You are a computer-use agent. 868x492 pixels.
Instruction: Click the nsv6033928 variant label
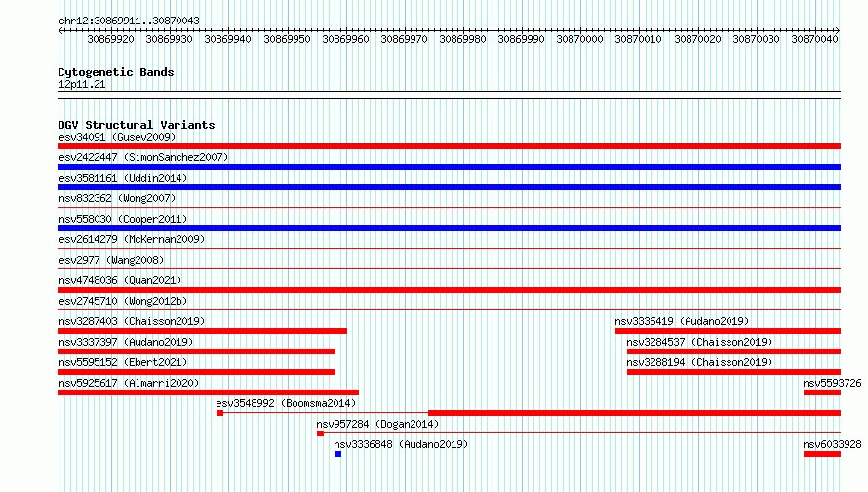[832, 444]
